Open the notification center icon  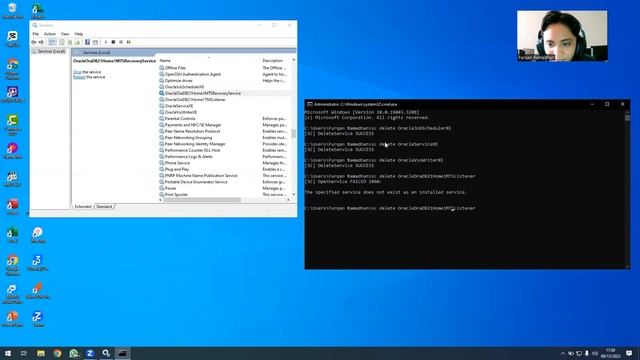[629, 353]
